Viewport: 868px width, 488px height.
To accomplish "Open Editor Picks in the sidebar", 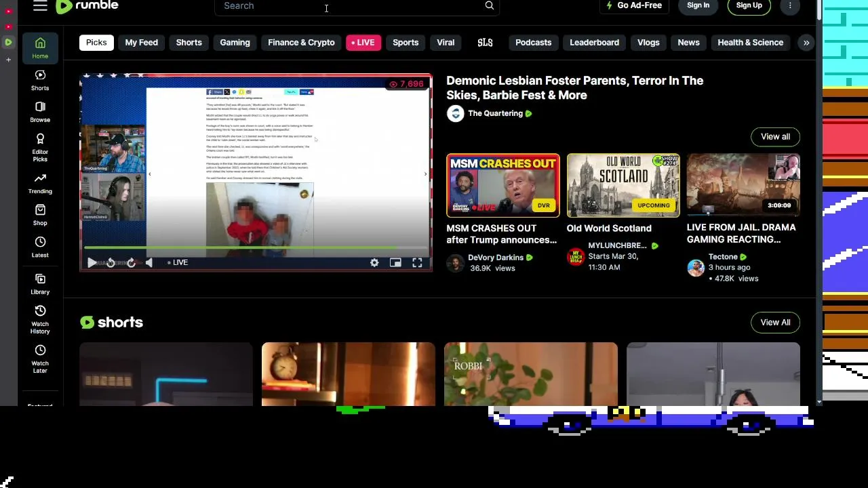I will pyautogui.click(x=40, y=147).
